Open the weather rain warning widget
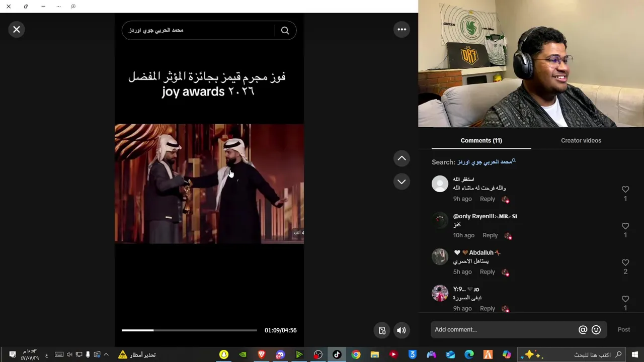 pos(137,355)
